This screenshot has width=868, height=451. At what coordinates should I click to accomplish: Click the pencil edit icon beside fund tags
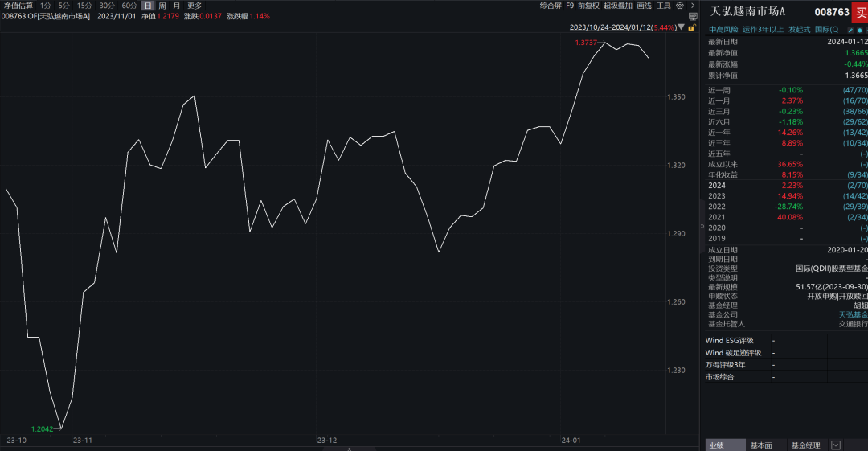[x=850, y=30]
